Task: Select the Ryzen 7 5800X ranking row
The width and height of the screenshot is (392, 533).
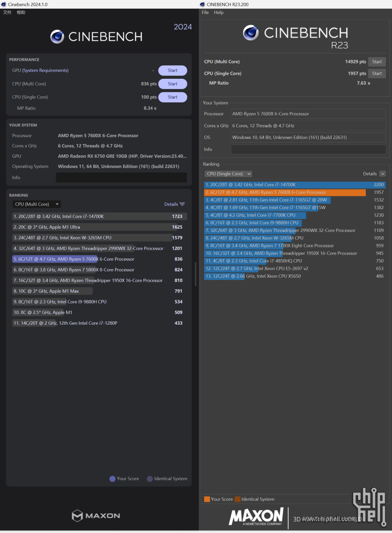Action: 99,270
